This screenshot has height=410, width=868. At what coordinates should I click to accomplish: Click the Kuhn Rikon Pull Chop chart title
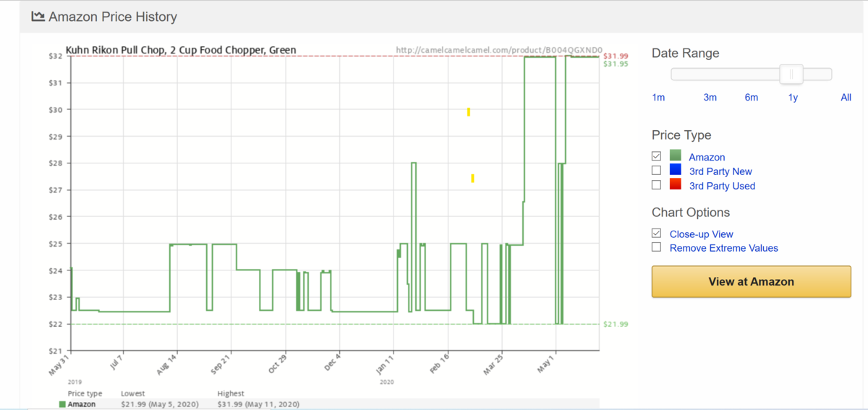pyautogui.click(x=181, y=50)
